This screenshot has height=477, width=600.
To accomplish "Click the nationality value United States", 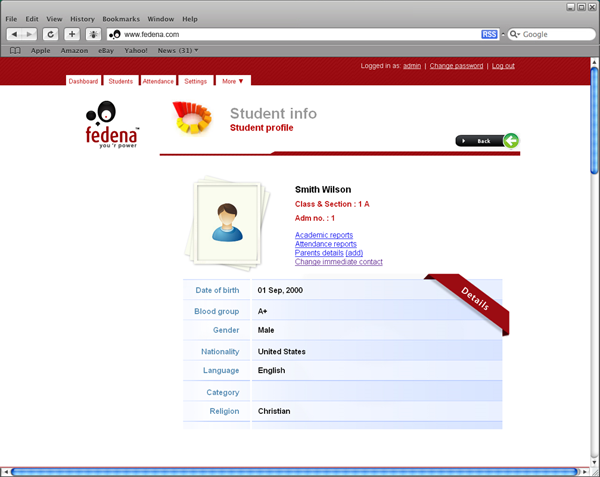I will pyautogui.click(x=282, y=351).
